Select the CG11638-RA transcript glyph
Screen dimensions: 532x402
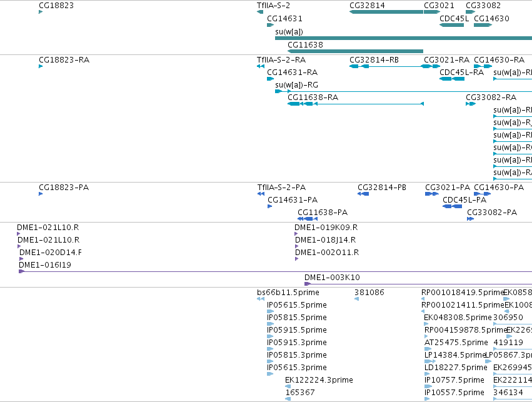[356, 104]
